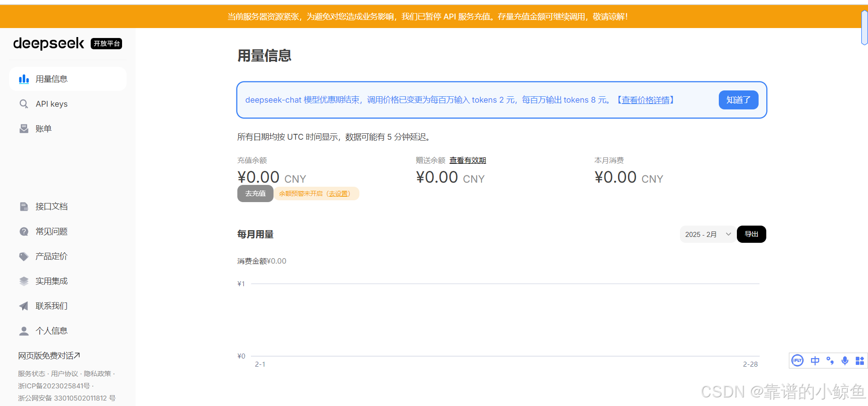Click the API keys magnifier icon
Viewport: 868px width, 406px height.
click(x=24, y=104)
